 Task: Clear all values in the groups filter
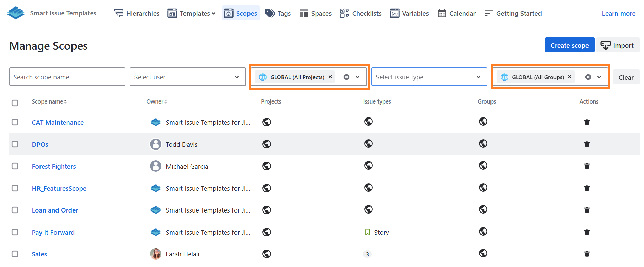588,77
